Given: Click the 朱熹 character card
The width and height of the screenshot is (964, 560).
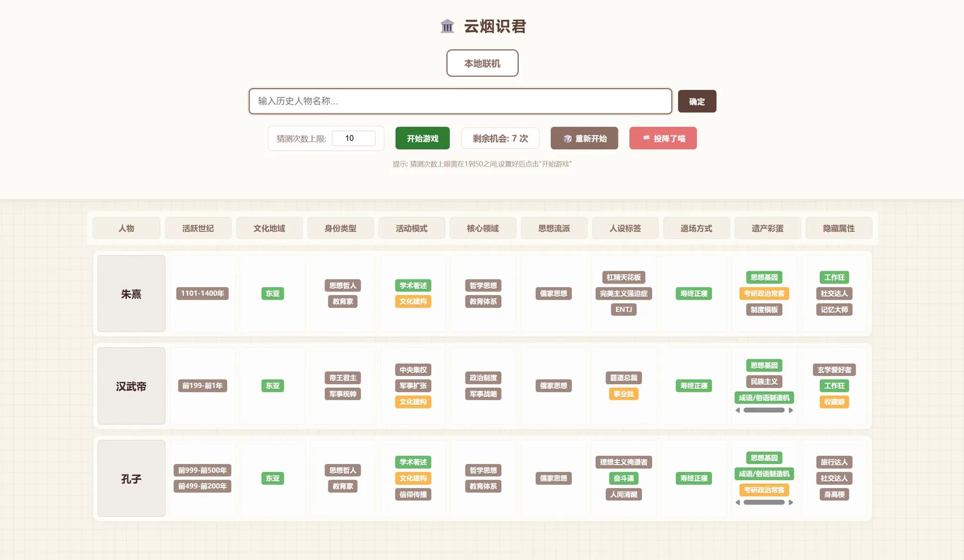Looking at the screenshot, I should [131, 293].
